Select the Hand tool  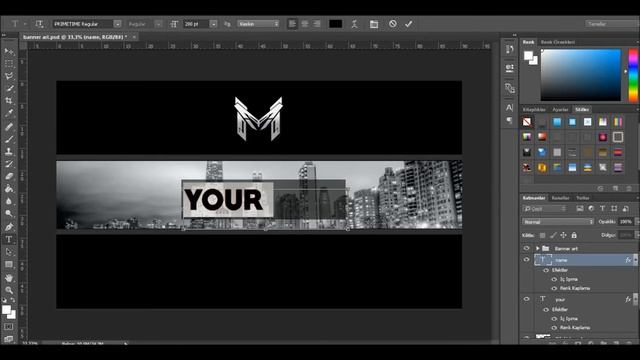(9, 278)
